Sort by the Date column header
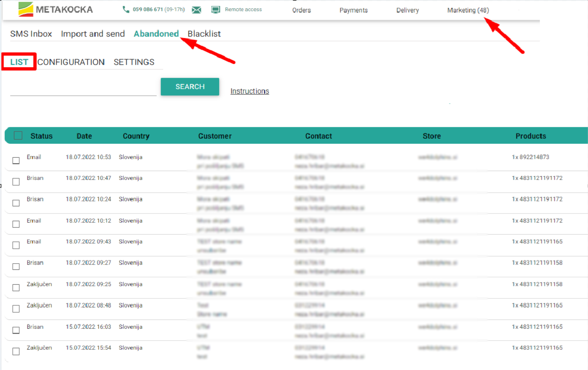This screenshot has width=588, height=370. pos(84,136)
